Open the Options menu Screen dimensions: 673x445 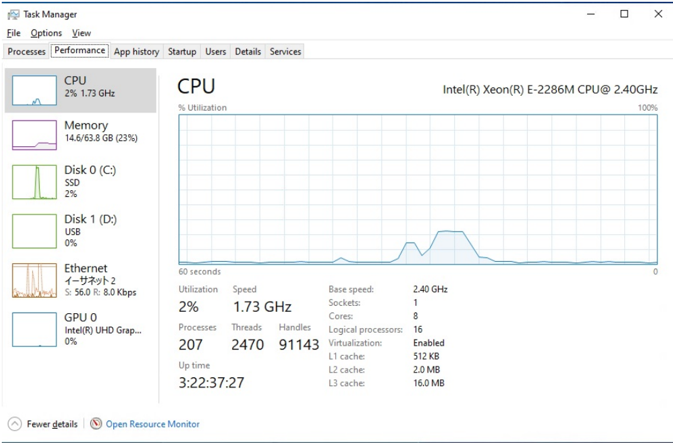click(x=46, y=33)
